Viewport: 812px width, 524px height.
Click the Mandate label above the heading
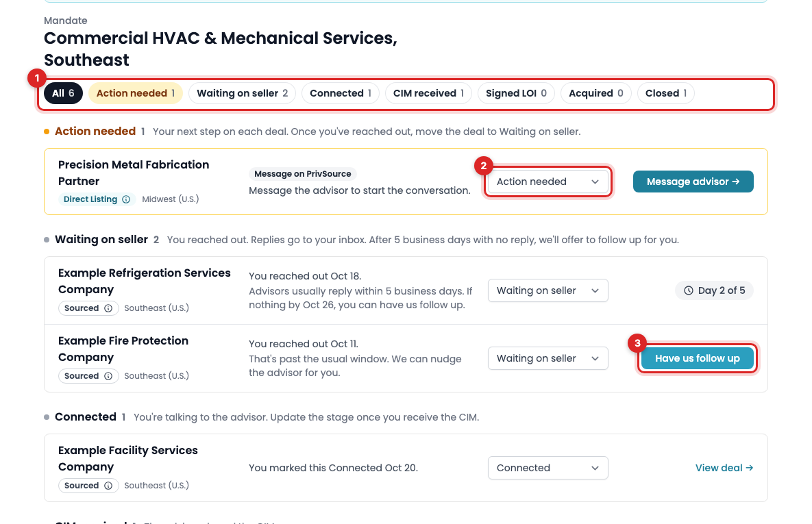(66, 21)
